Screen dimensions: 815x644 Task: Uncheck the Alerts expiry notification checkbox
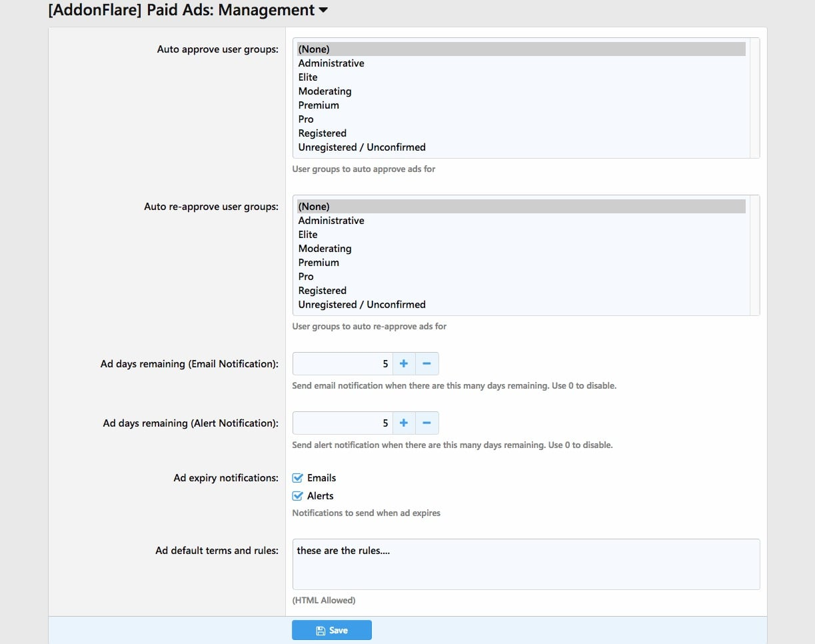pyautogui.click(x=298, y=496)
